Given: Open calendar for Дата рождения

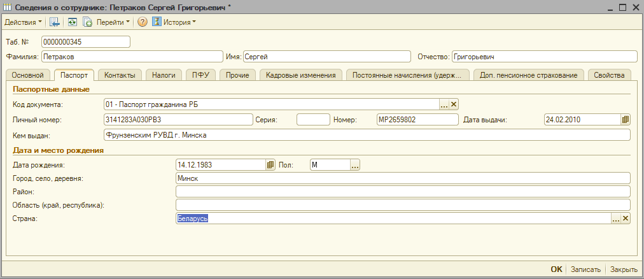Looking at the screenshot, I should tap(270, 164).
